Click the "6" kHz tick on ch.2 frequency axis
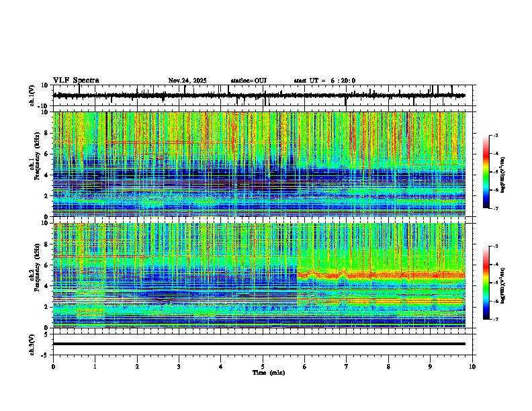Image resolution: width=532 pixels, height=411 pixels. pyautogui.click(x=46, y=265)
